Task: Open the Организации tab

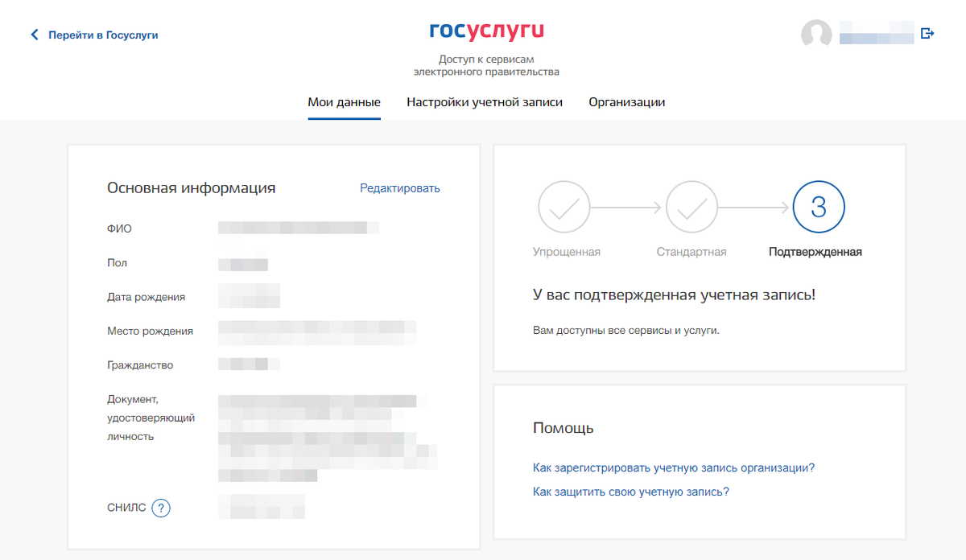Action: pos(627,102)
